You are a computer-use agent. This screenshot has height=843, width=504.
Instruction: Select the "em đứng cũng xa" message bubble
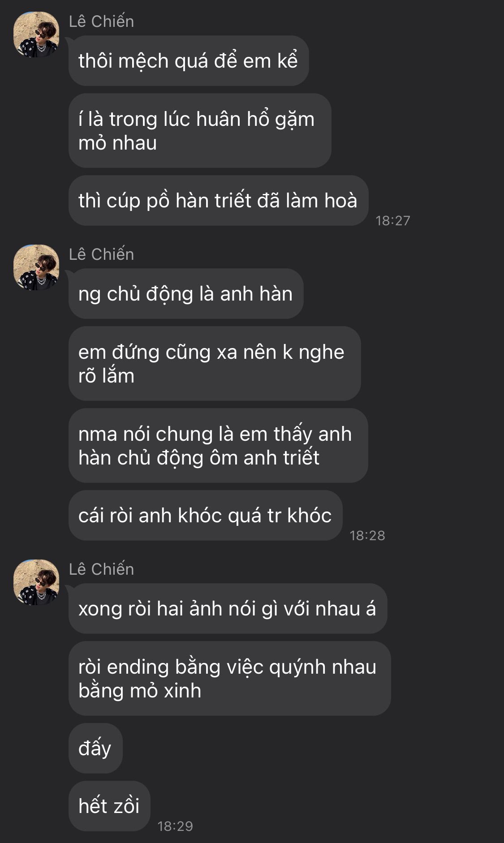click(x=215, y=364)
